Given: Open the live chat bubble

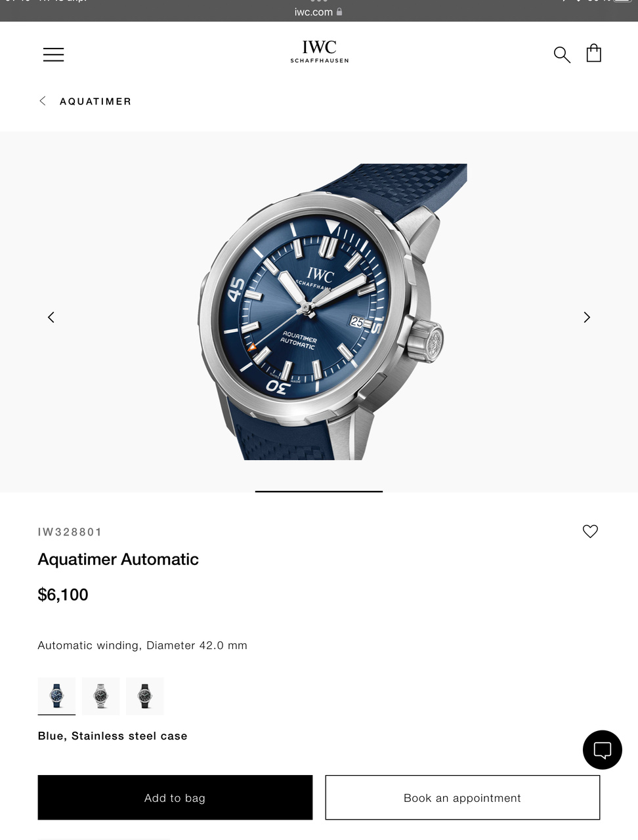Looking at the screenshot, I should click(603, 749).
